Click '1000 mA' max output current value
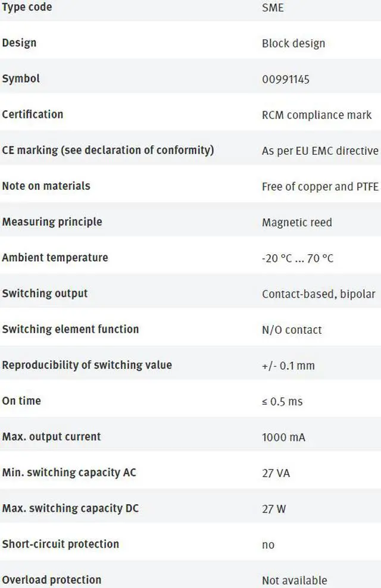381x588 pixels. (x=283, y=437)
